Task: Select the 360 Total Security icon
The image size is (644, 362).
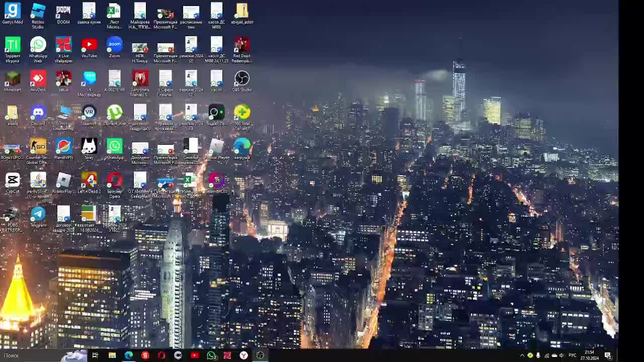Action: click(x=242, y=118)
